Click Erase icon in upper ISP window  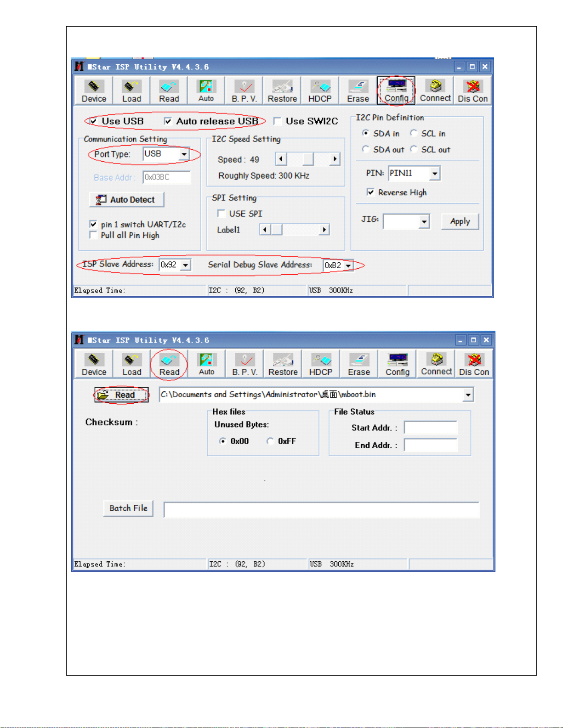(358, 90)
